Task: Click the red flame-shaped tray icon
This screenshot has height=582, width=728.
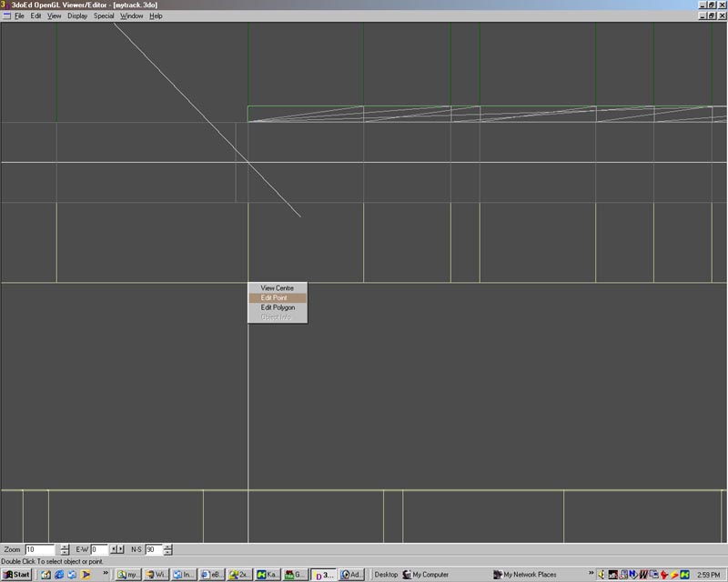Action: click(x=664, y=575)
